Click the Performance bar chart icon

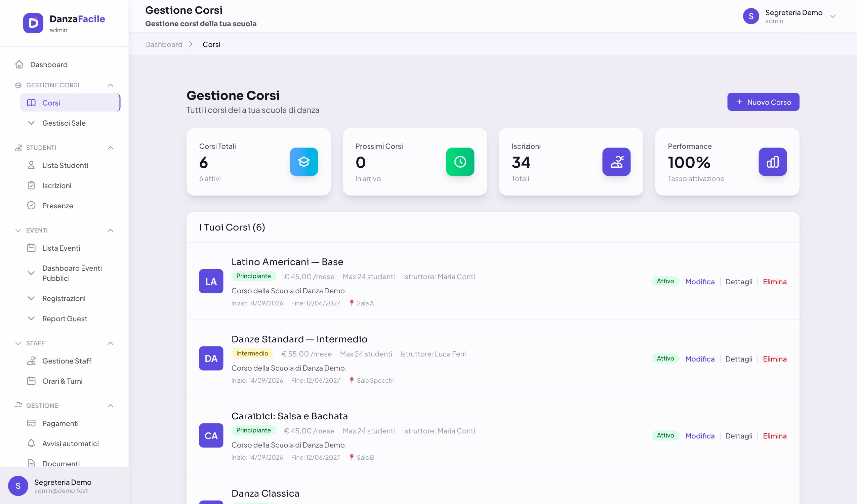pos(772,162)
